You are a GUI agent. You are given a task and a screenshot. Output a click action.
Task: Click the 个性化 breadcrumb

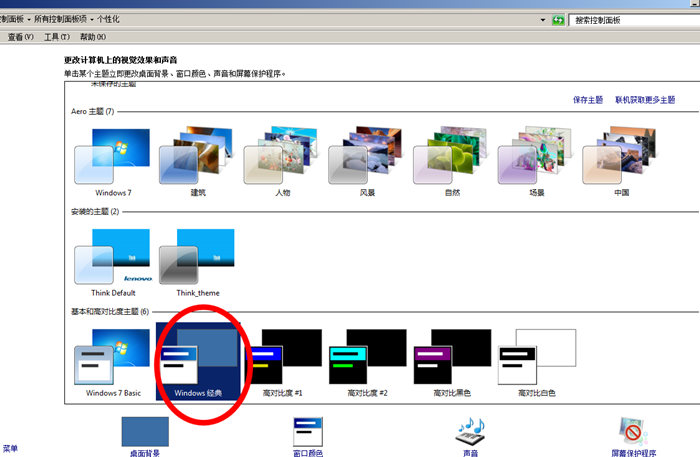108,19
